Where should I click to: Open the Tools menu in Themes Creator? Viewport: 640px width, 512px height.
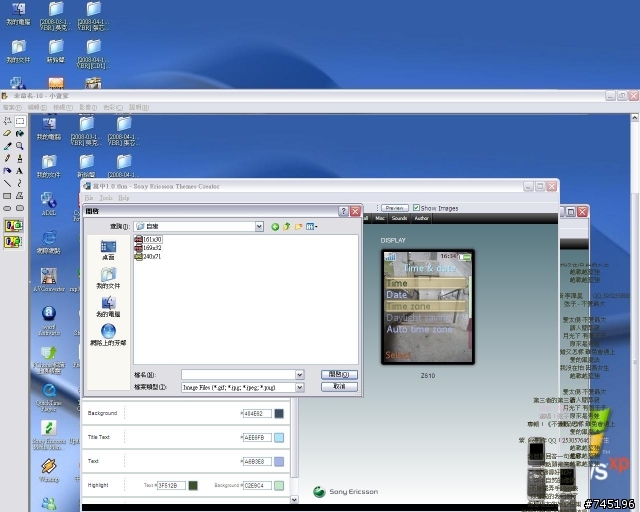pos(106,198)
